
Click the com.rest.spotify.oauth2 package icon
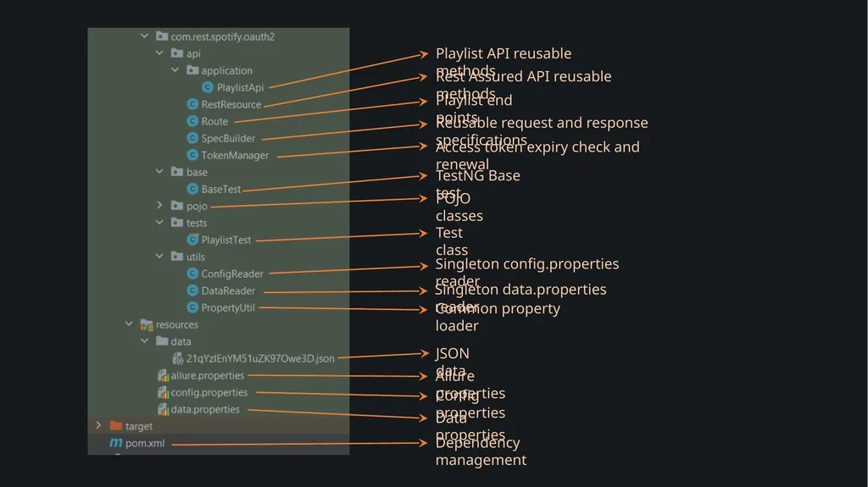pos(162,36)
